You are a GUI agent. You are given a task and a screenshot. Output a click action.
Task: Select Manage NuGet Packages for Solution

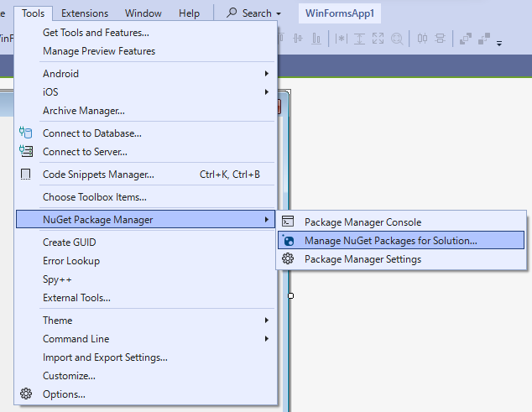[391, 241]
